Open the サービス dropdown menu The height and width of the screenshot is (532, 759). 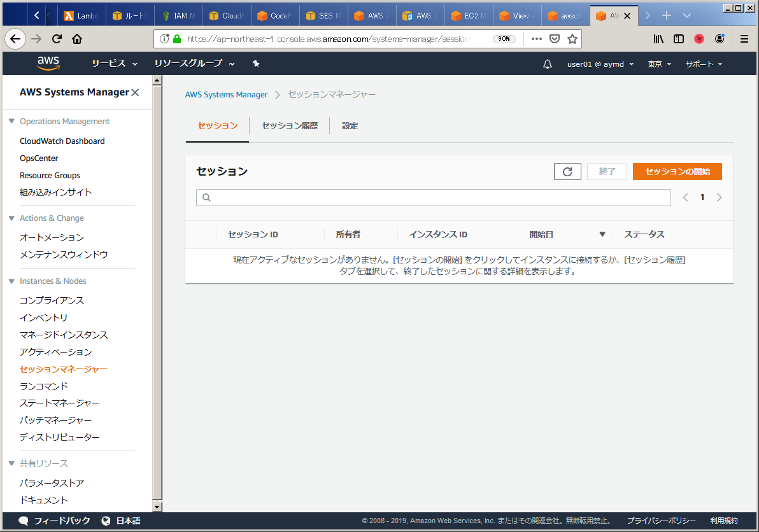[114, 64]
